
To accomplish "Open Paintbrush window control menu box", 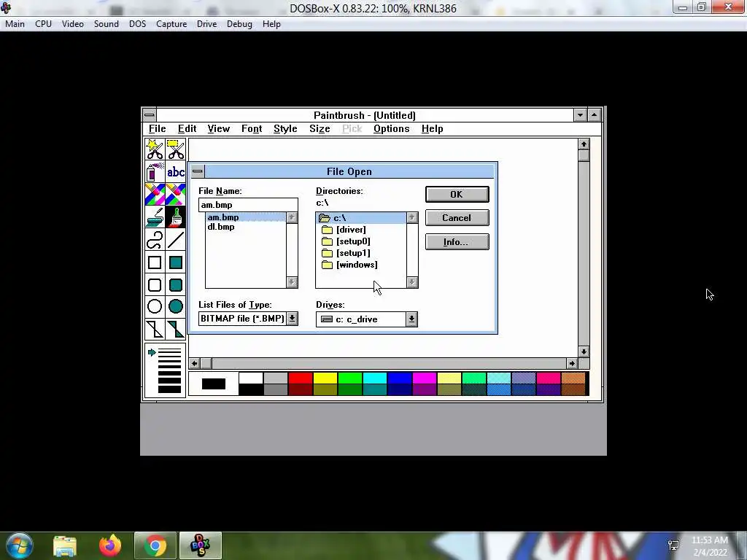I will pos(149,114).
